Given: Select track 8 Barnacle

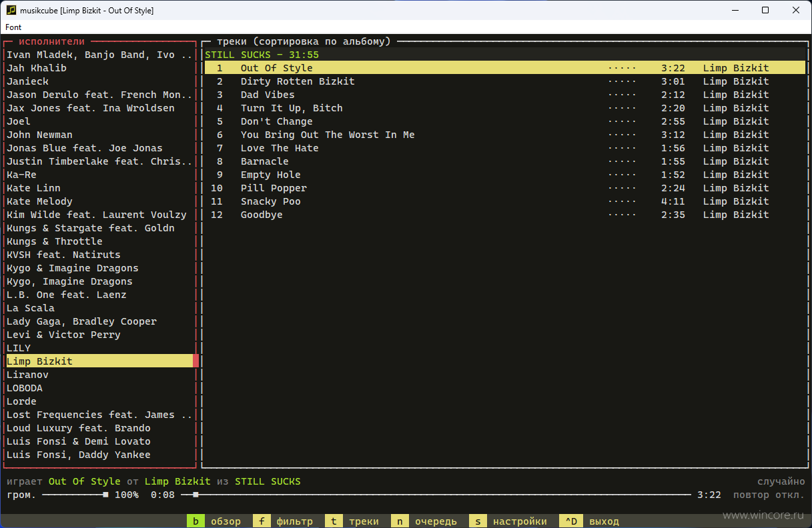Looking at the screenshot, I should (504, 161).
